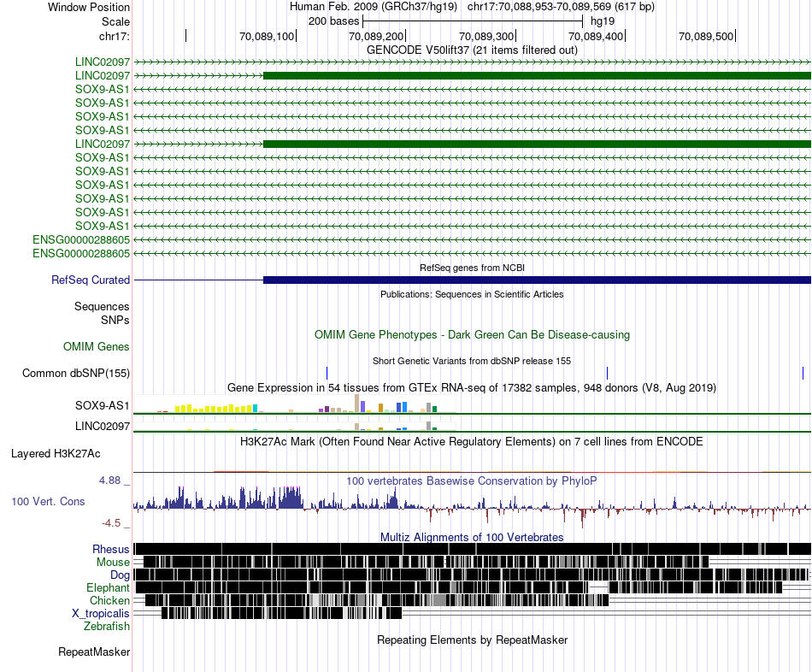Click the 200 bases scale bar
Screen dimensions: 812x672
pos(473,21)
